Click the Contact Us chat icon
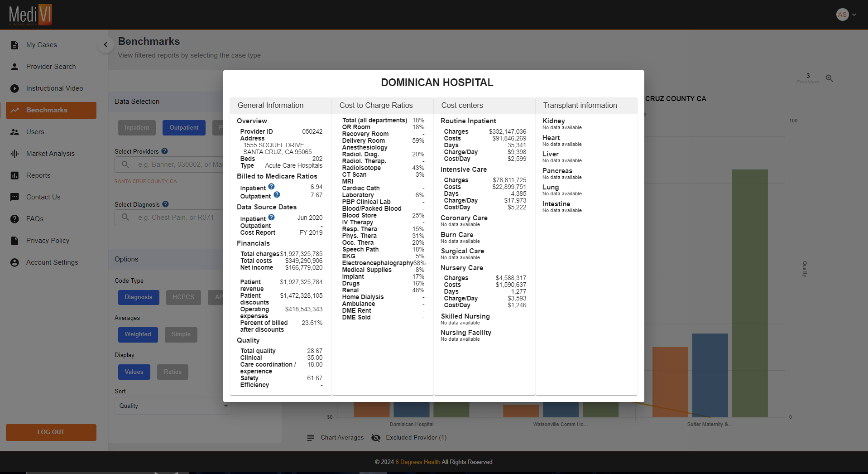Screen dimensions: 868x474 [14, 197]
